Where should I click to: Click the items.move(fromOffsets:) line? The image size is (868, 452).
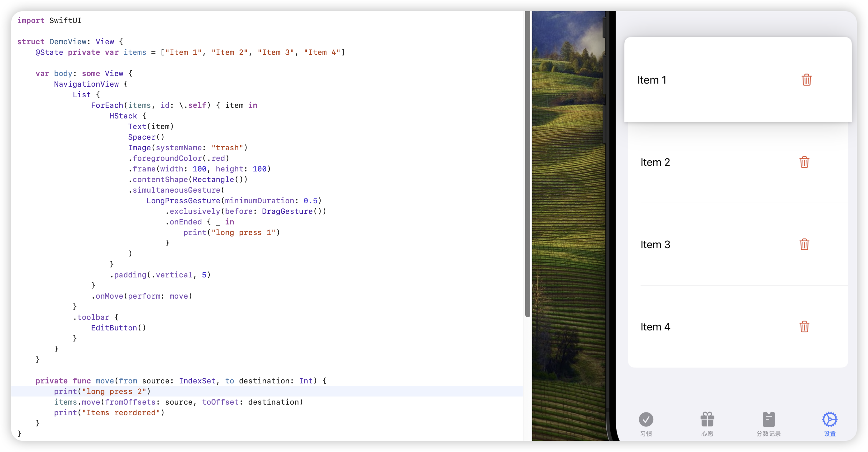point(179,402)
